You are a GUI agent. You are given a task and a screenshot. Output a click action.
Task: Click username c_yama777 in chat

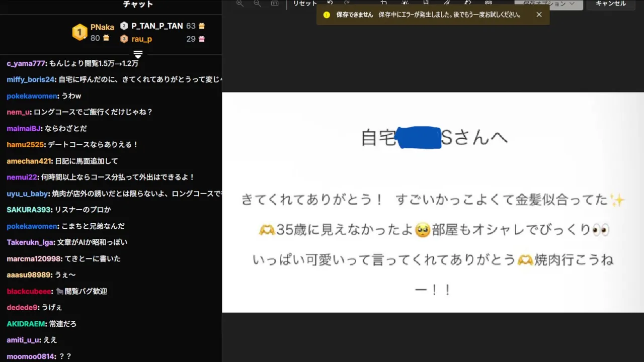click(x=26, y=63)
